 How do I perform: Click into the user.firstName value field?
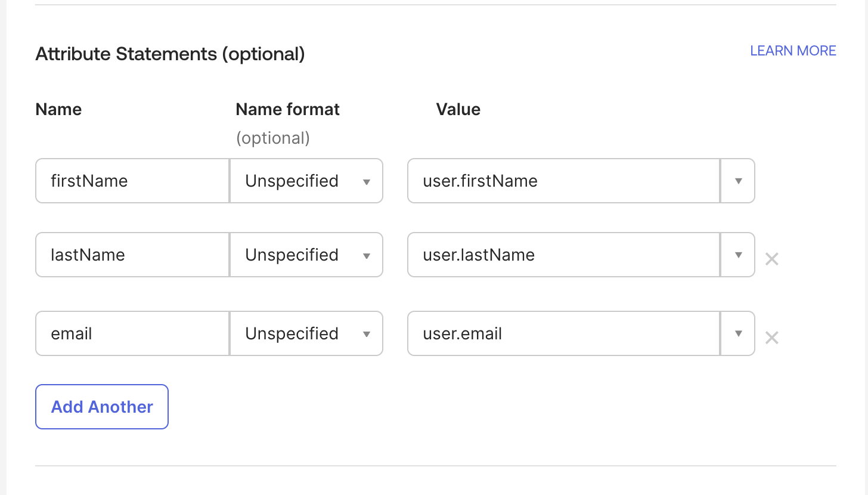click(x=563, y=181)
